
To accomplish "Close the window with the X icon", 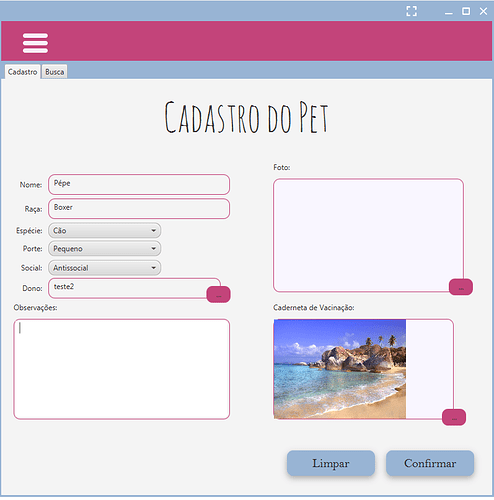I will pyautogui.click(x=483, y=11).
